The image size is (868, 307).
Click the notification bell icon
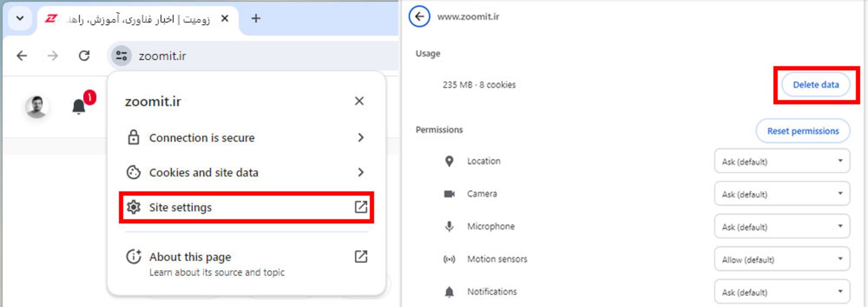[x=79, y=106]
